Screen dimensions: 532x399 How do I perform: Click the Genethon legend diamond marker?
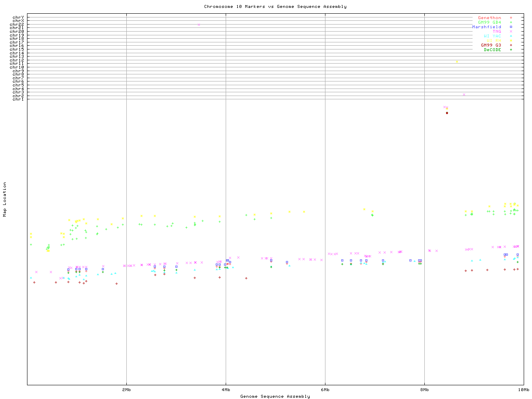click(511, 18)
